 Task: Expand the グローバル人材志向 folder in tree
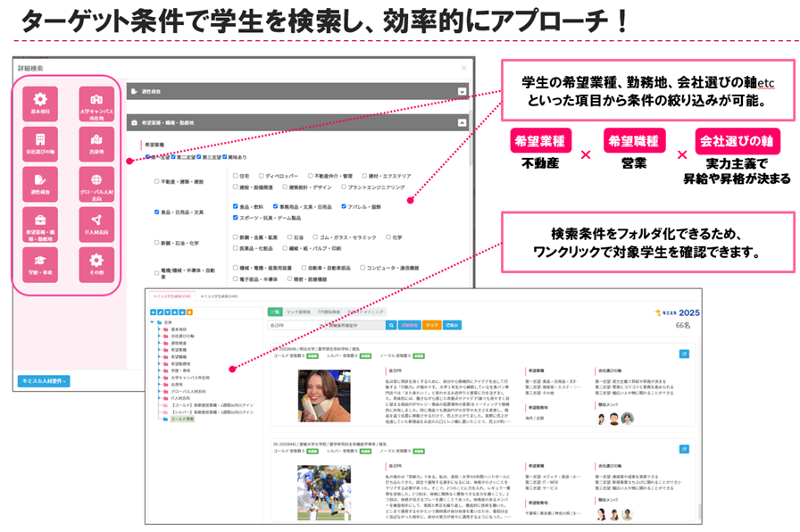click(x=159, y=391)
